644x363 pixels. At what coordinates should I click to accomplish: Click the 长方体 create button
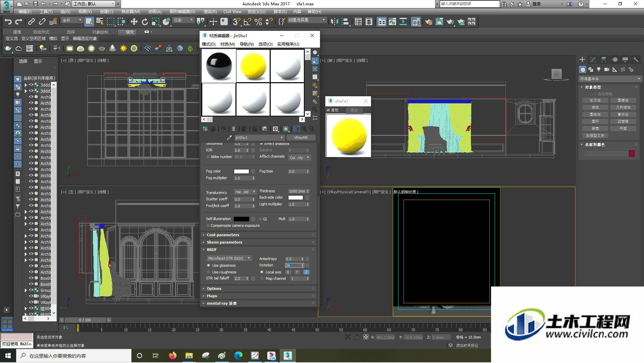coord(595,100)
